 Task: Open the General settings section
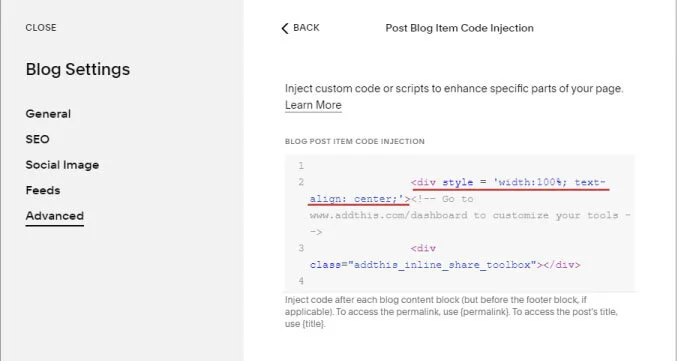click(48, 114)
